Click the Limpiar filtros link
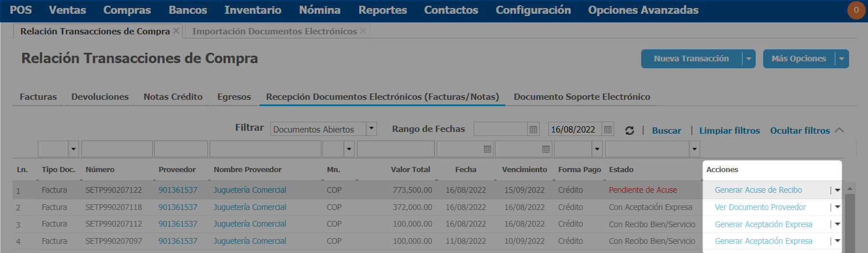This screenshot has width=868, height=253. pyautogui.click(x=729, y=131)
